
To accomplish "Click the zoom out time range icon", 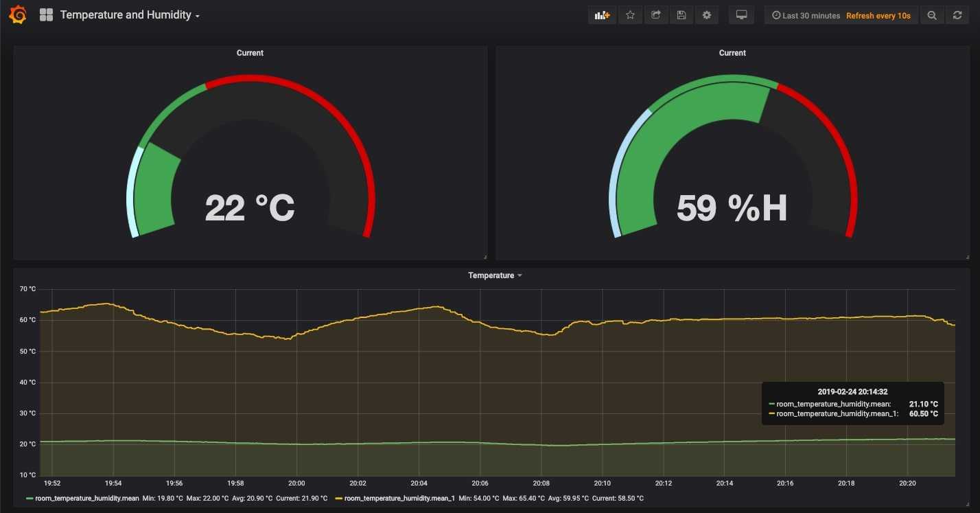I will [x=932, y=14].
